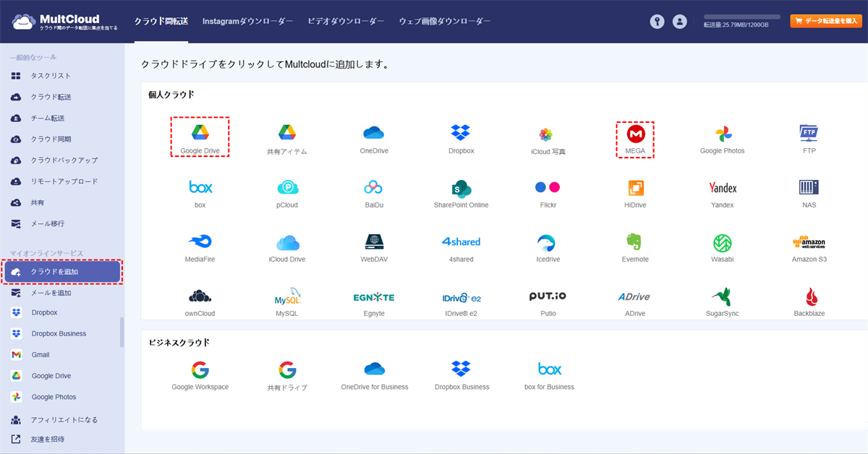Click データ転送量を購入 button
868x454 pixels.
tap(825, 21)
